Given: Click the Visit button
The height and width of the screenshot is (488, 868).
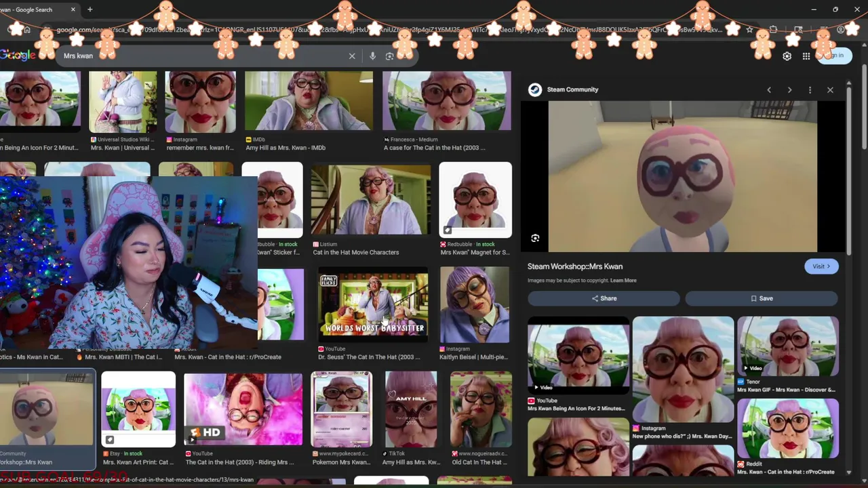Looking at the screenshot, I should point(821,266).
